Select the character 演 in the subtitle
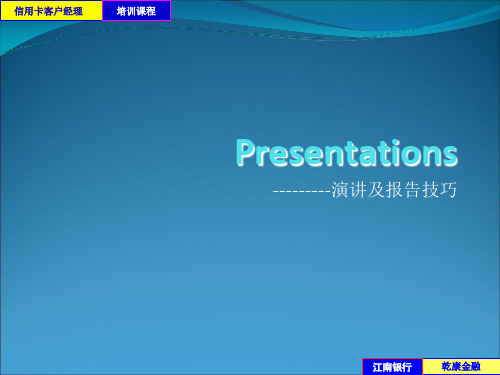The image size is (500, 375). (x=340, y=190)
